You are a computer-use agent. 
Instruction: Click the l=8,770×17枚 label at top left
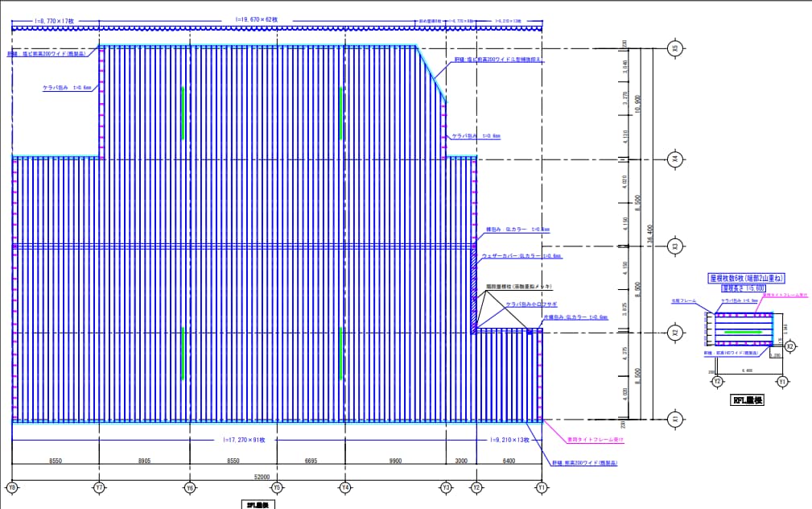coord(55,21)
